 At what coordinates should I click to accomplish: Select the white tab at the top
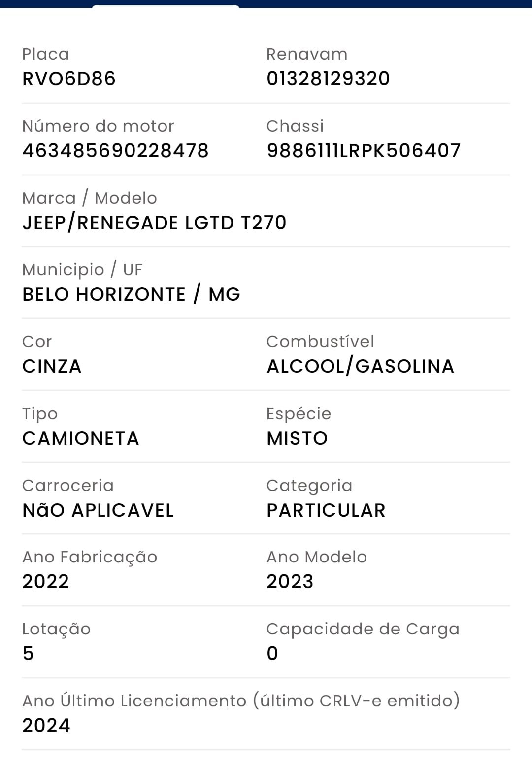coord(166,6)
